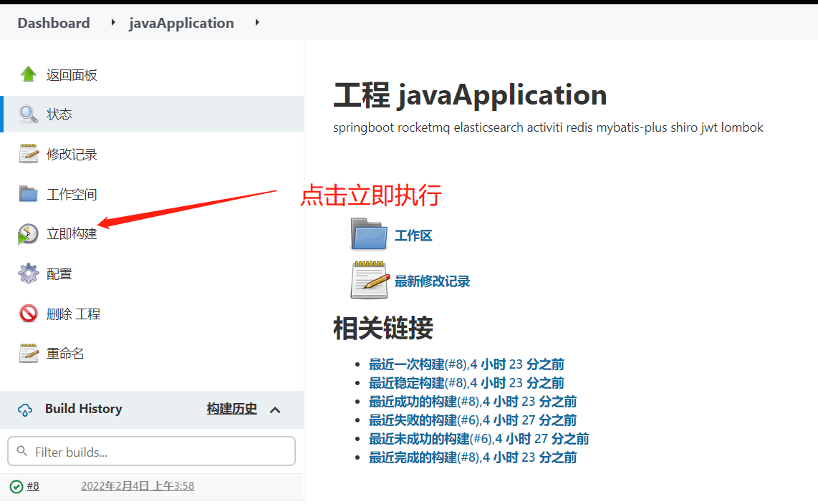Click the notepad change-log icon in the sidebar
Viewport: 818px width, 504px height.
tap(28, 154)
